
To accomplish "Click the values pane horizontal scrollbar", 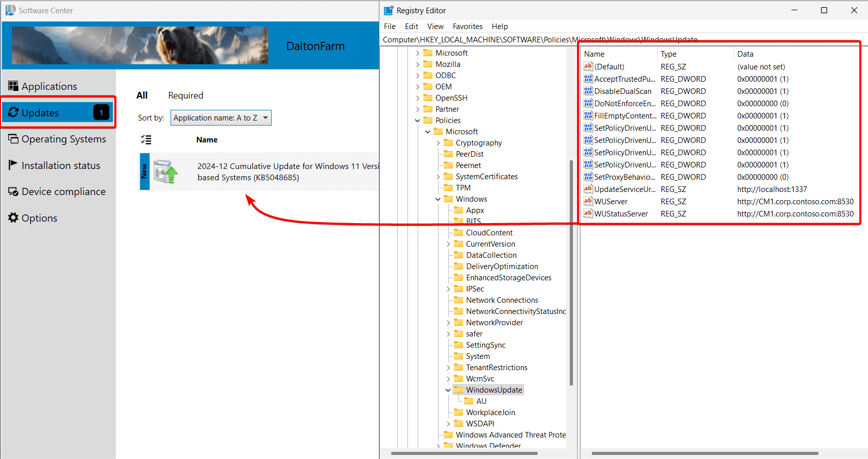I will pyautogui.click(x=705, y=453).
